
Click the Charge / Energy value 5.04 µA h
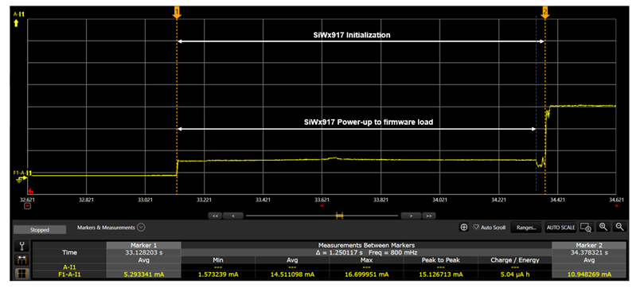(x=514, y=274)
